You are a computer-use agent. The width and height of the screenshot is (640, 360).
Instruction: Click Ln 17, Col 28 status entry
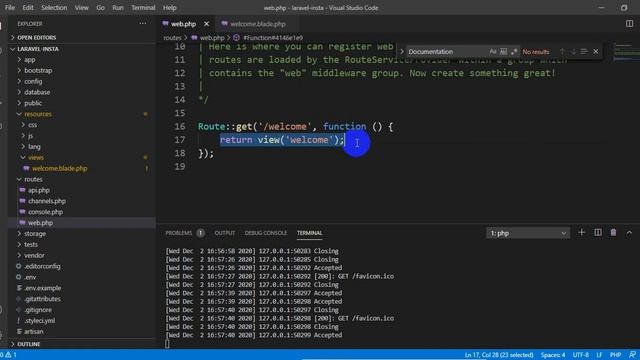coord(499,355)
